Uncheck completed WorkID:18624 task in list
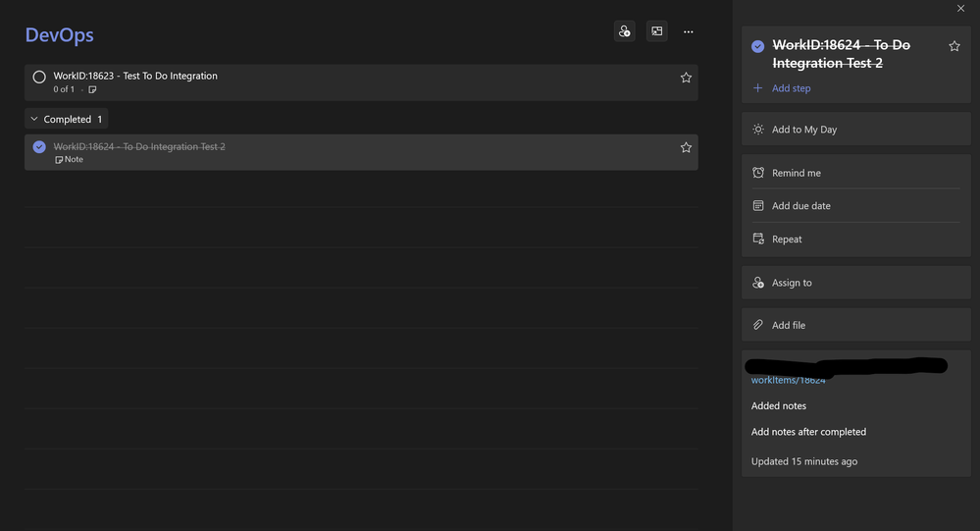This screenshot has height=531, width=980. [39, 147]
